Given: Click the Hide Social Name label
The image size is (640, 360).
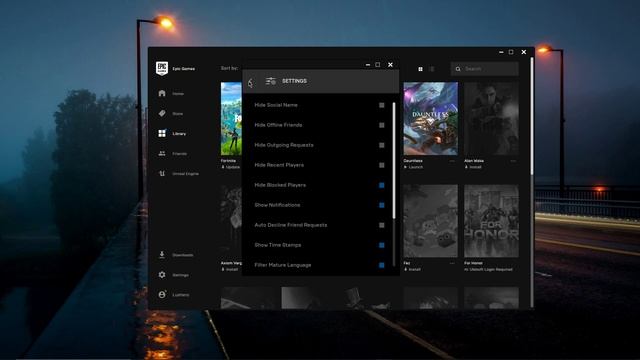Looking at the screenshot, I should click(276, 105).
